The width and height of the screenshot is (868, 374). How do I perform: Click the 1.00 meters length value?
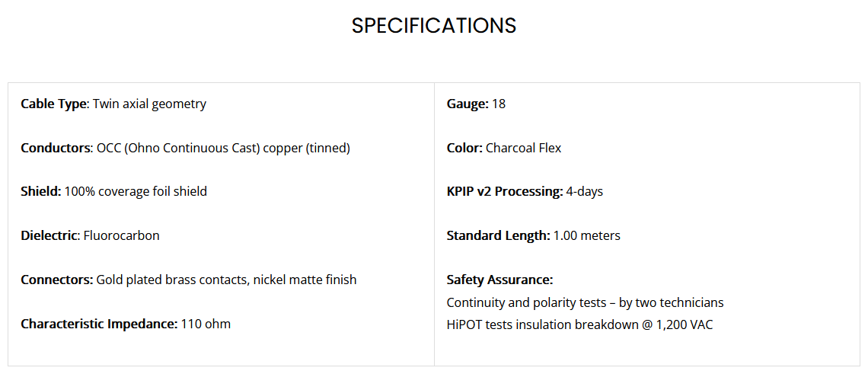click(587, 235)
